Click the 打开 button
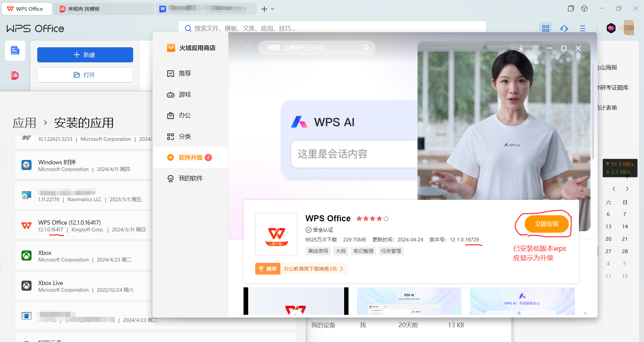644x342 pixels. 85,75
